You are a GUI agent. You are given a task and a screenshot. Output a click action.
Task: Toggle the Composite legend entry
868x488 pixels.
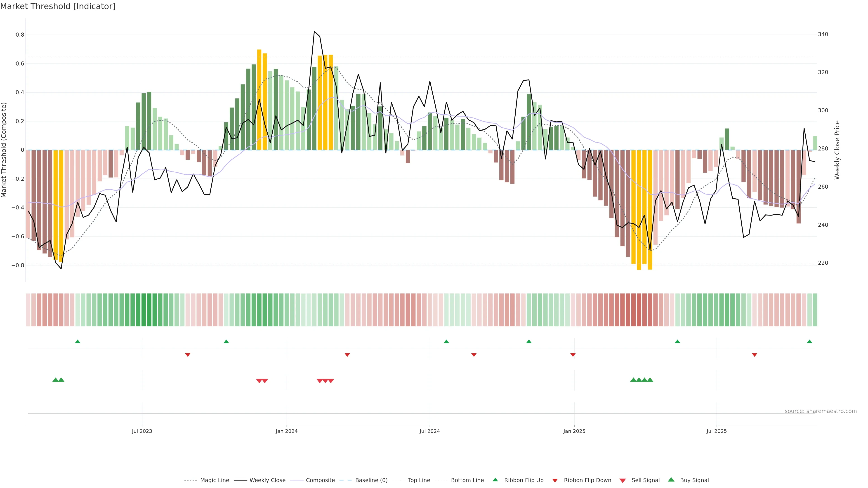click(320, 480)
